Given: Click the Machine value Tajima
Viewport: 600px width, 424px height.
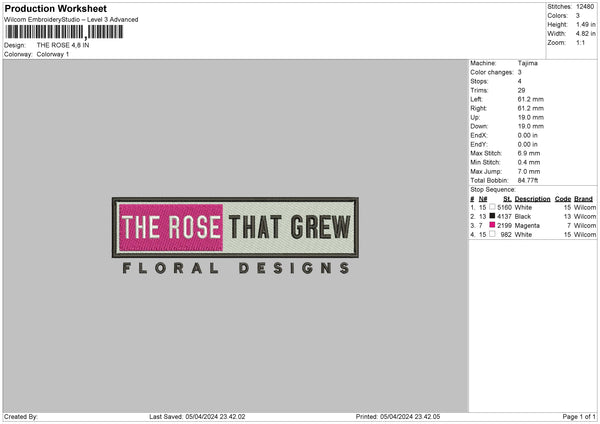Looking at the screenshot, I should [528, 63].
